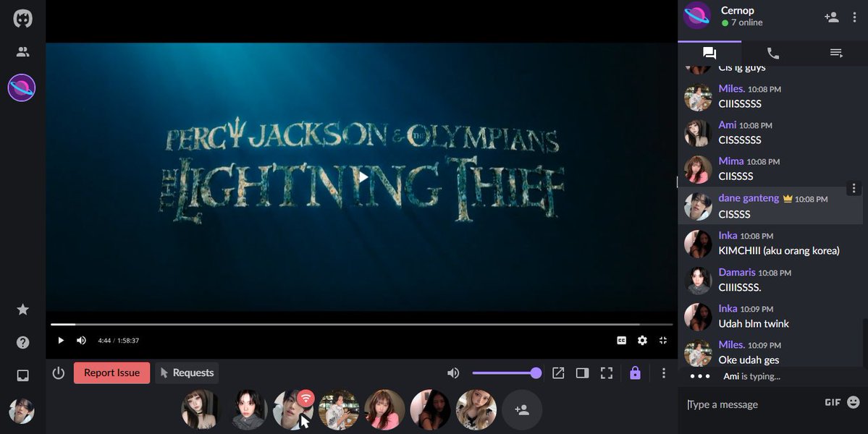Add a friend using header icon
The height and width of the screenshot is (434, 868).
tap(832, 17)
